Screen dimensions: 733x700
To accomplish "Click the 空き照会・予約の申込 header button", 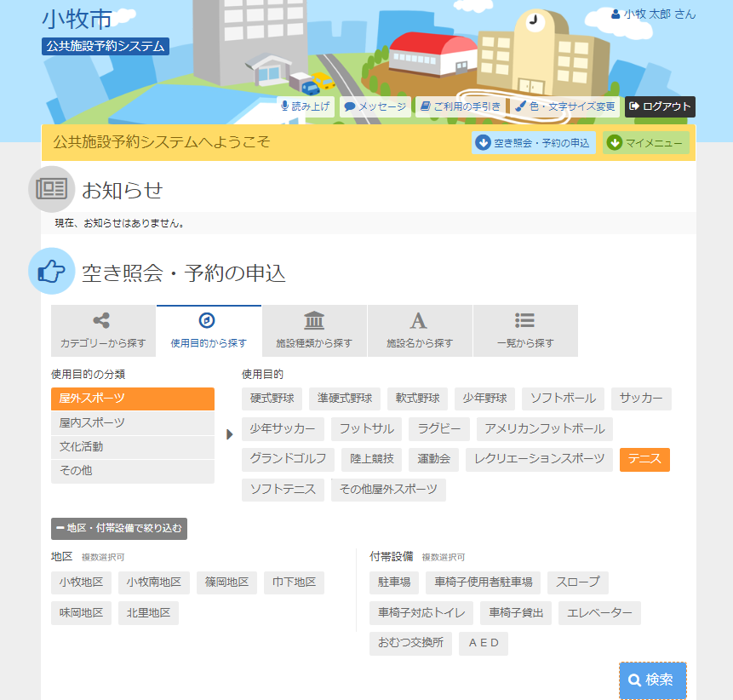I will (x=533, y=142).
